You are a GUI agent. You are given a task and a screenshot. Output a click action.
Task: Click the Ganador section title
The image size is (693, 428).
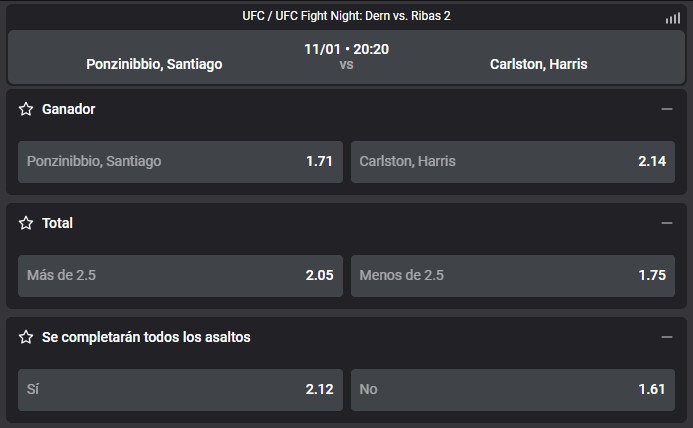69,109
